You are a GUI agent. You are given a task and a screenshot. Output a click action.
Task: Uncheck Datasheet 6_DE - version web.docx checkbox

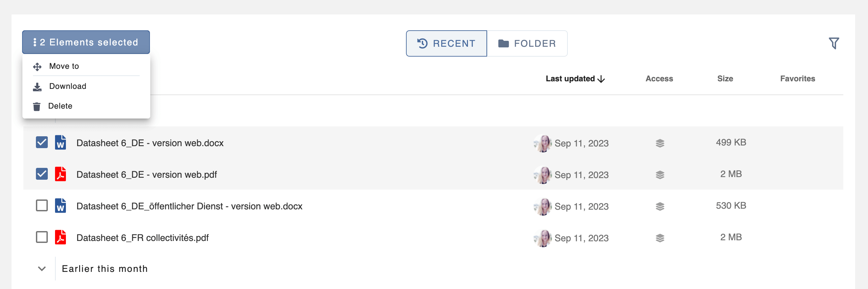pyautogui.click(x=42, y=142)
